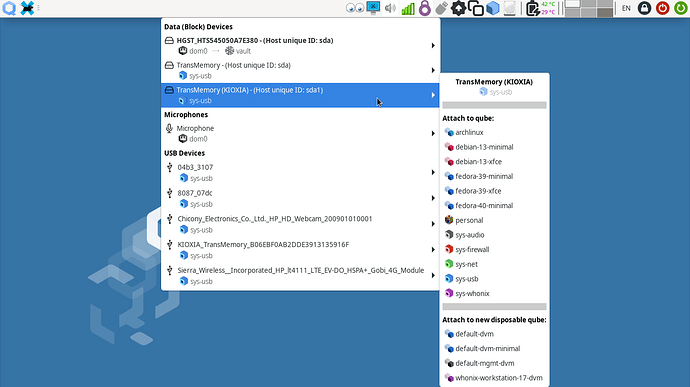Switch workspace using the workspace pager
Screen dimensions: 690x387
coord(589,8)
